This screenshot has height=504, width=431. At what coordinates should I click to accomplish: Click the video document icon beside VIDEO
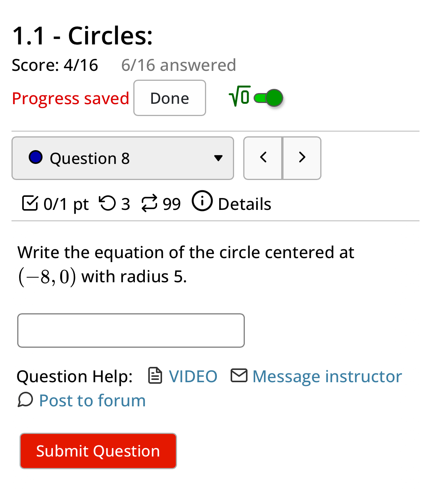pyautogui.click(x=154, y=376)
